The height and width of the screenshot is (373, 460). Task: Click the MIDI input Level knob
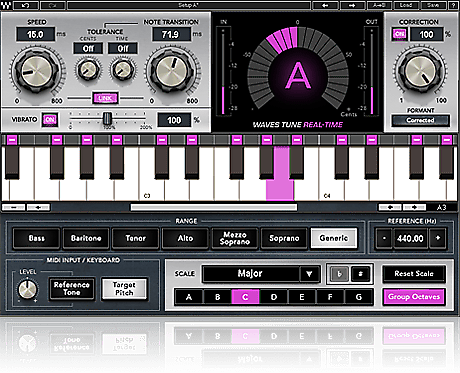[28, 289]
